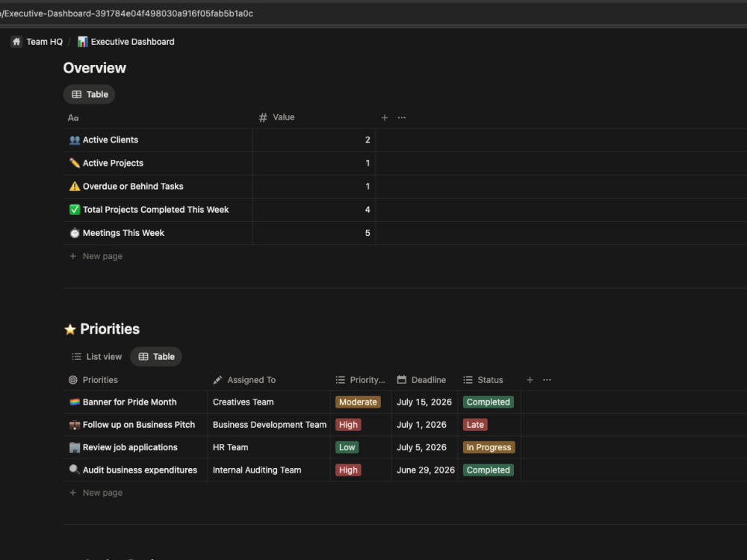Click the Meetings This Week clock icon

point(75,233)
